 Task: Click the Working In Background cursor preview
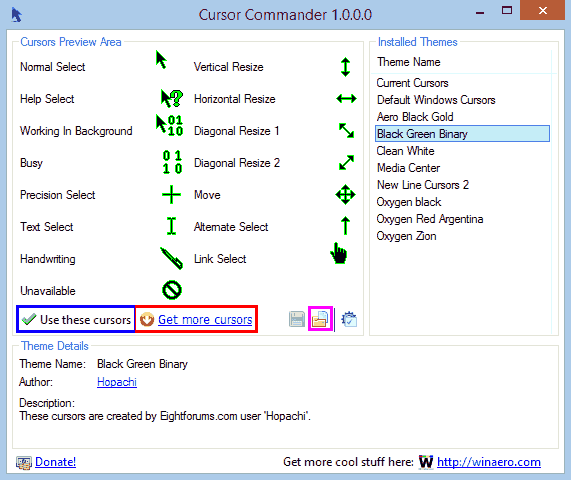170,125
